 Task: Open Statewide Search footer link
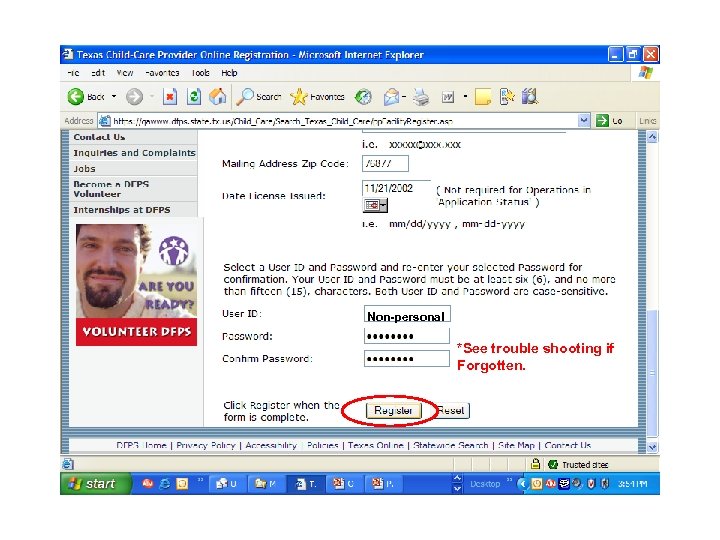point(450,445)
